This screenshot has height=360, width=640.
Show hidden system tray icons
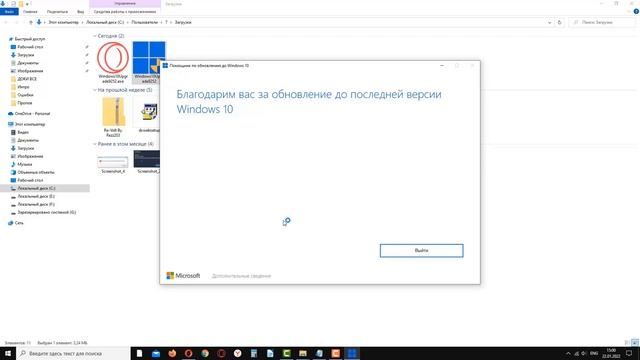click(x=568, y=353)
